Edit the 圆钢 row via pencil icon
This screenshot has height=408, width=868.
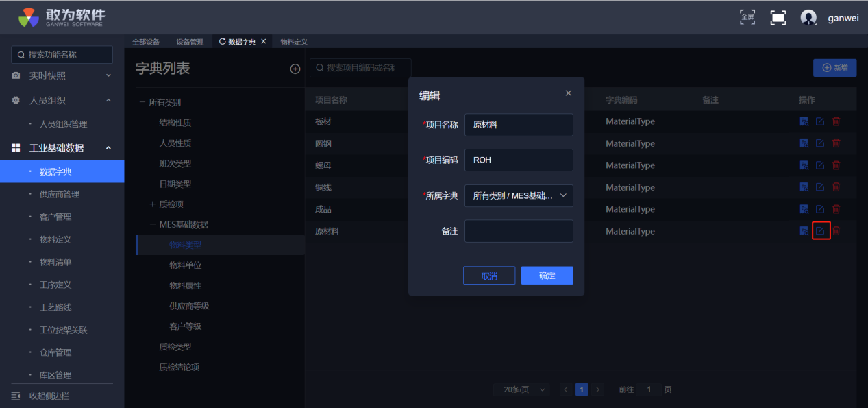[x=820, y=143]
